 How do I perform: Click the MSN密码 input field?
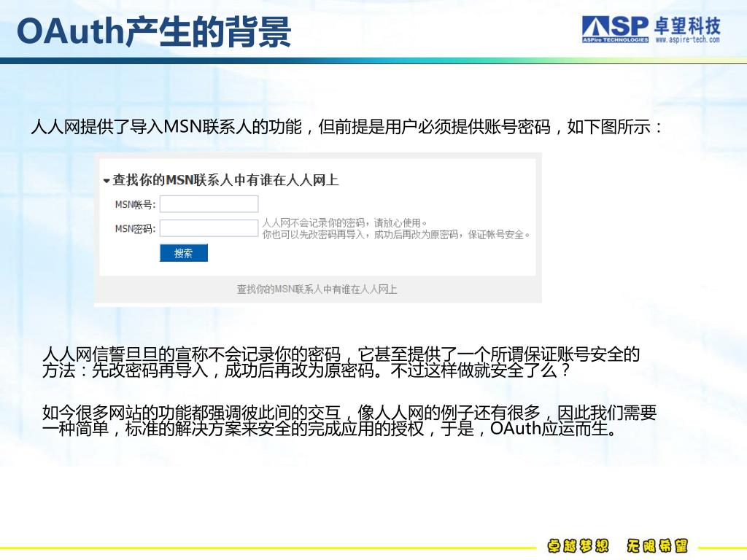coord(209,228)
